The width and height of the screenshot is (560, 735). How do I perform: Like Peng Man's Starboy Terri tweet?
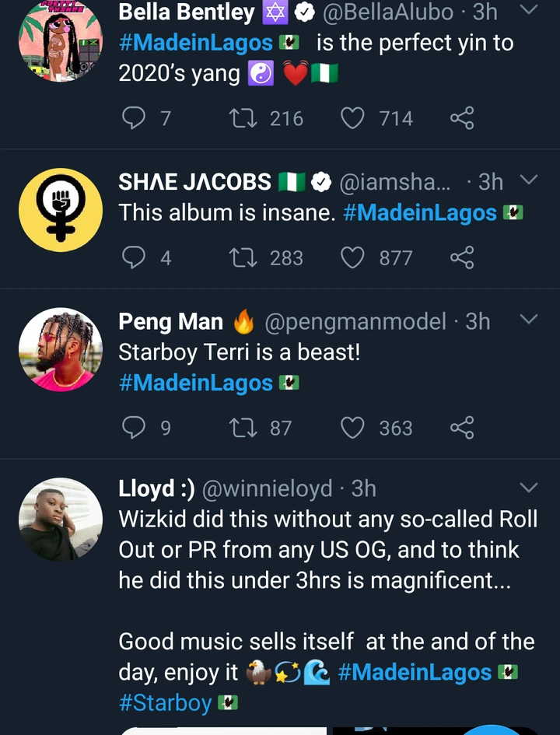point(353,428)
